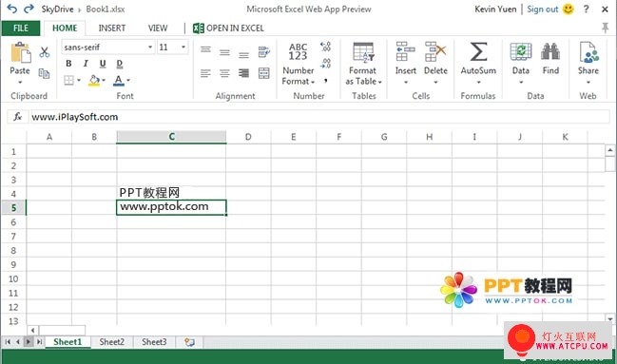617x364 pixels.
Task: Click the Center text icon
Action: 224,73
